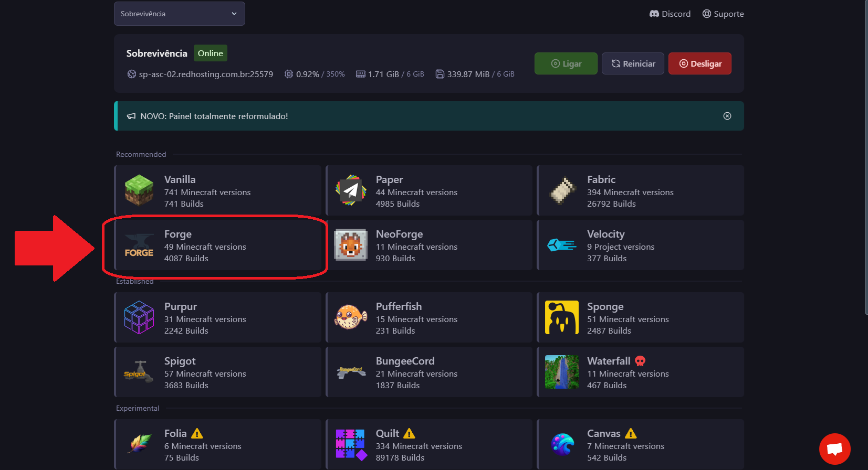The width and height of the screenshot is (868, 470).
Task: Open the Sobrevivência server dropdown
Action: click(x=179, y=14)
